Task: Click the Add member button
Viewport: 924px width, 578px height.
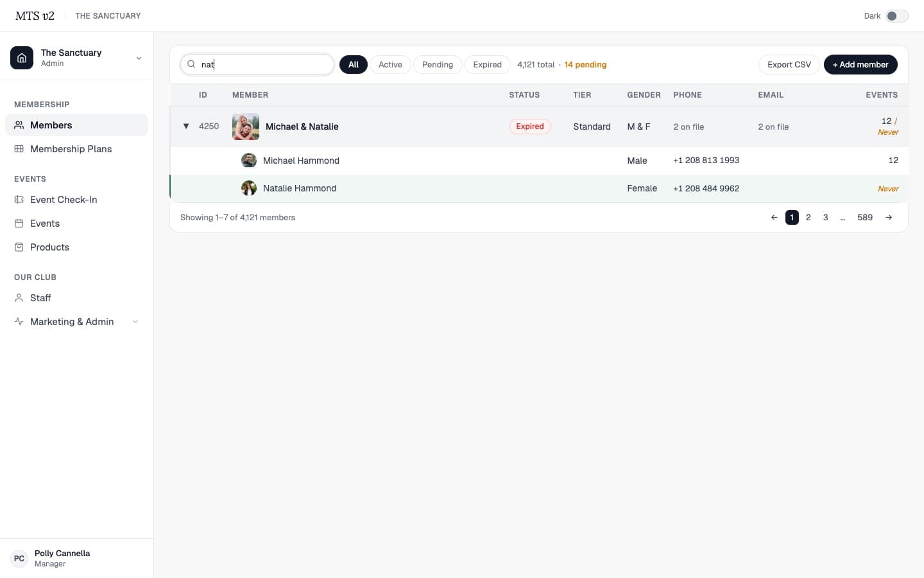Action: pyautogui.click(x=860, y=65)
